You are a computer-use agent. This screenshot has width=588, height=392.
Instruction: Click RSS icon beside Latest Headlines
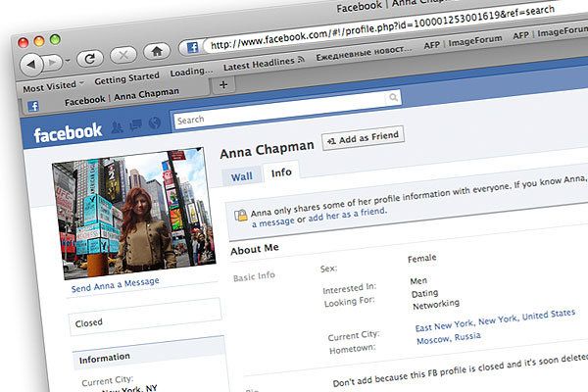(x=301, y=59)
